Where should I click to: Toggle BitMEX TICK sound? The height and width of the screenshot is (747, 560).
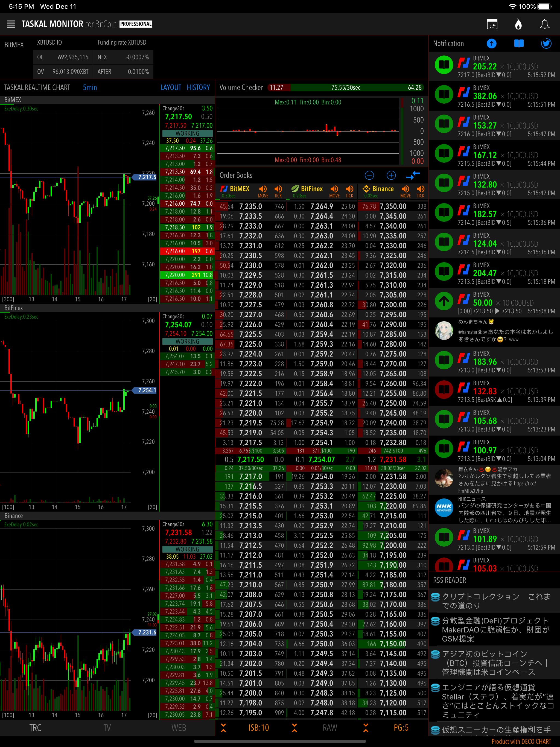coord(278,191)
